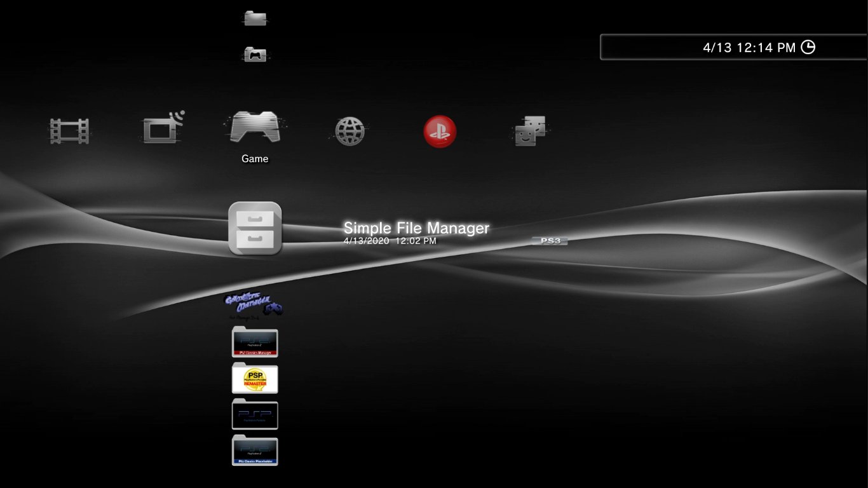Select the PSP Remaster folder
Image resolution: width=868 pixels, height=488 pixels.
coord(255,378)
